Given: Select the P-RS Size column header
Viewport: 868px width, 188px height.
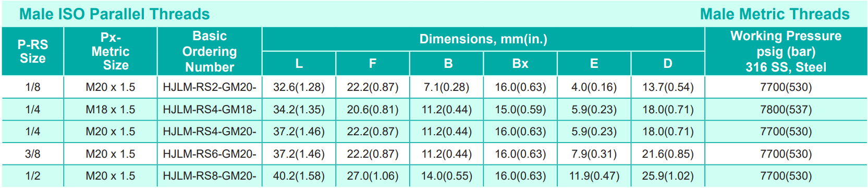Looking at the screenshot, I should (x=33, y=51).
